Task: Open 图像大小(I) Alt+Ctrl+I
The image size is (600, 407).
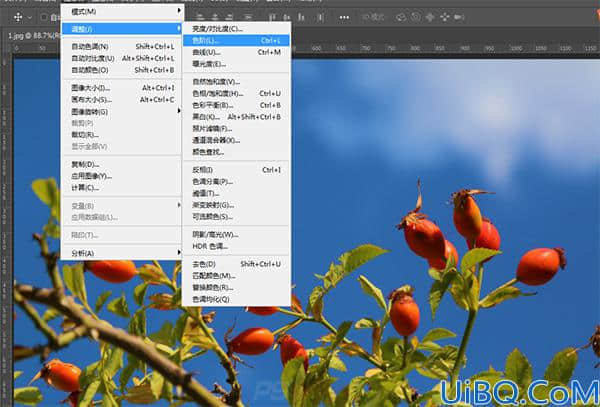Action: (x=122, y=88)
